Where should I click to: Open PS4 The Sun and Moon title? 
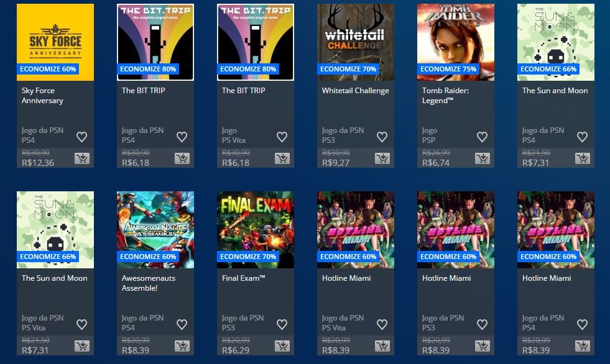pyautogui.click(x=555, y=91)
